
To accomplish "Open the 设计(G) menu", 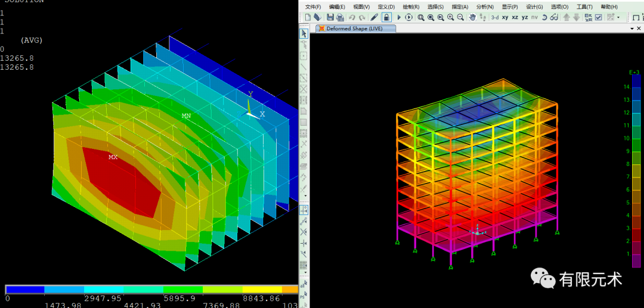I will [534, 7].
